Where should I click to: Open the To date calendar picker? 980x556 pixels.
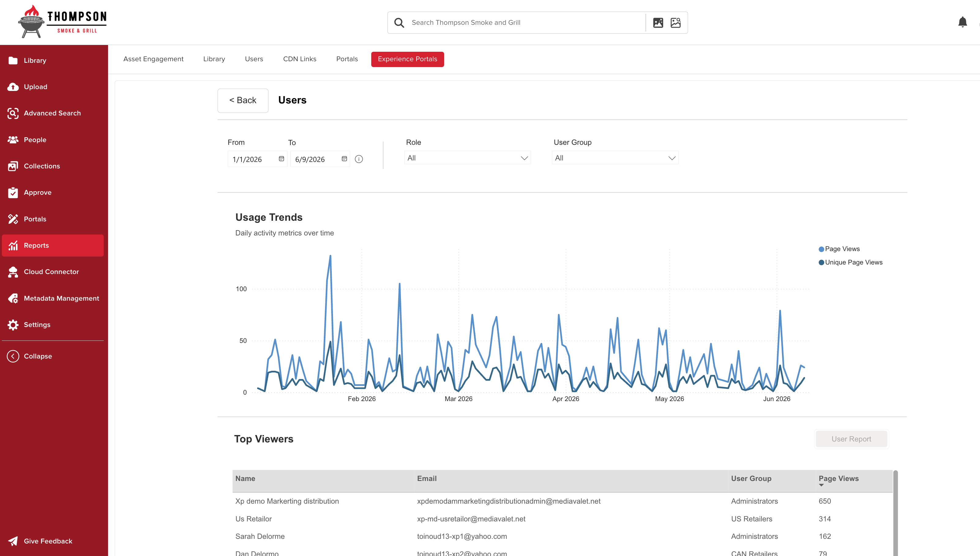point(344,159)
